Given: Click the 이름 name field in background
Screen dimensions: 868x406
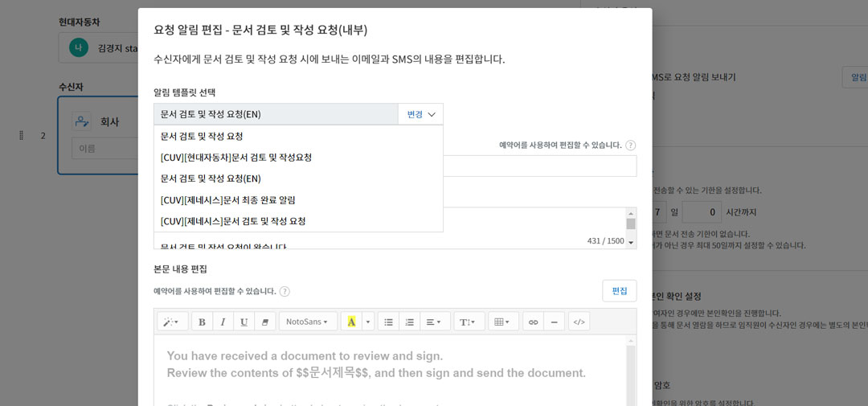Looking at the screenshot, I should pos(104,149).
